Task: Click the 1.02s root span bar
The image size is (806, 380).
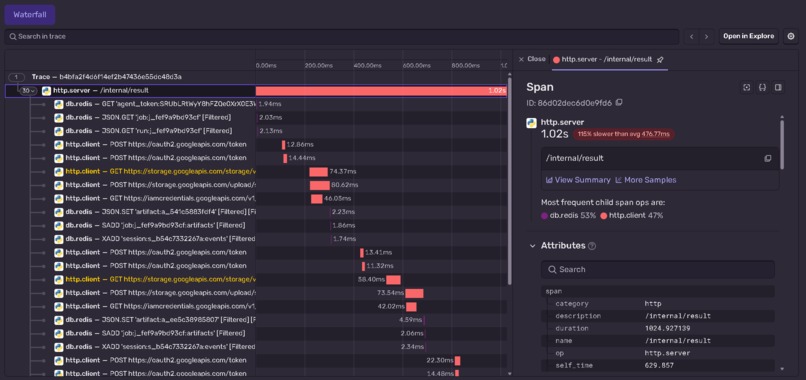Action: pos(381,91)
